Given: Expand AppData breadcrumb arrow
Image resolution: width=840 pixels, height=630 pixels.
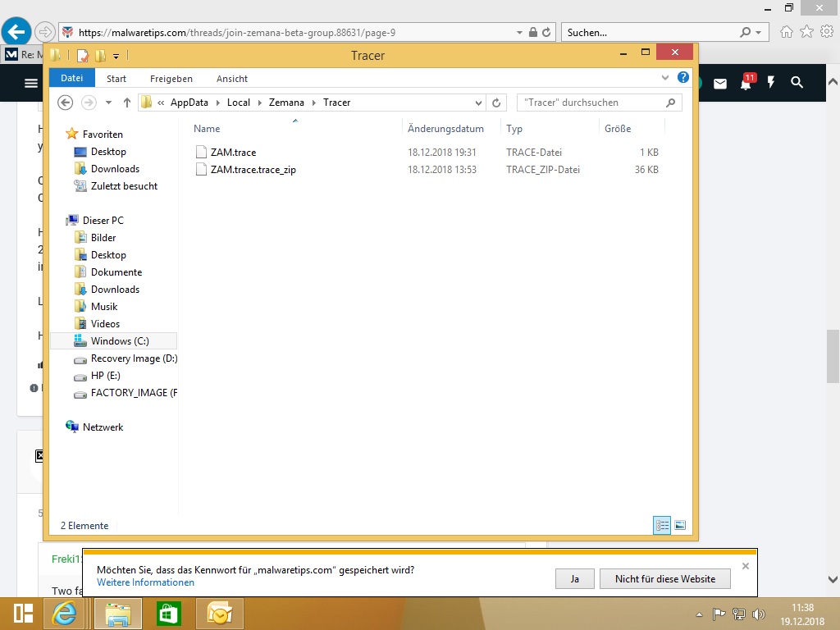Looking at the screenshot, I should pos(217,103).
